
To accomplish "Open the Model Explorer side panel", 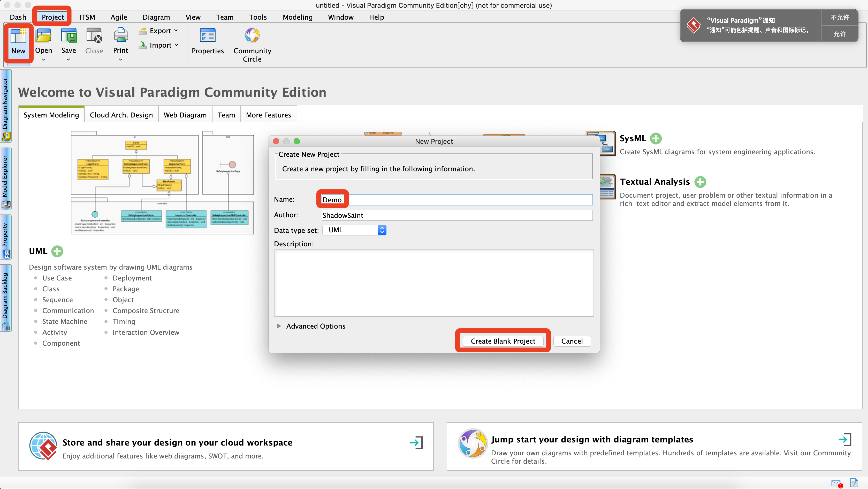I will click(6, 179).
